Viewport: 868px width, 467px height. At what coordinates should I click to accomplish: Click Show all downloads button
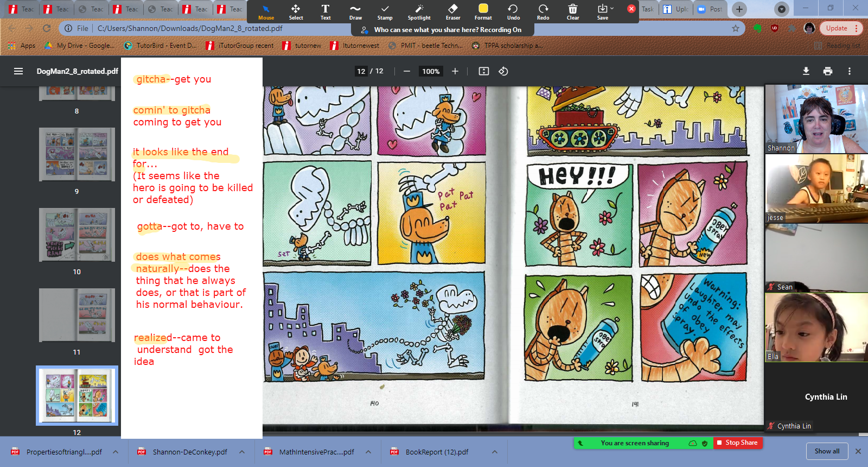(x=827, y=451)
